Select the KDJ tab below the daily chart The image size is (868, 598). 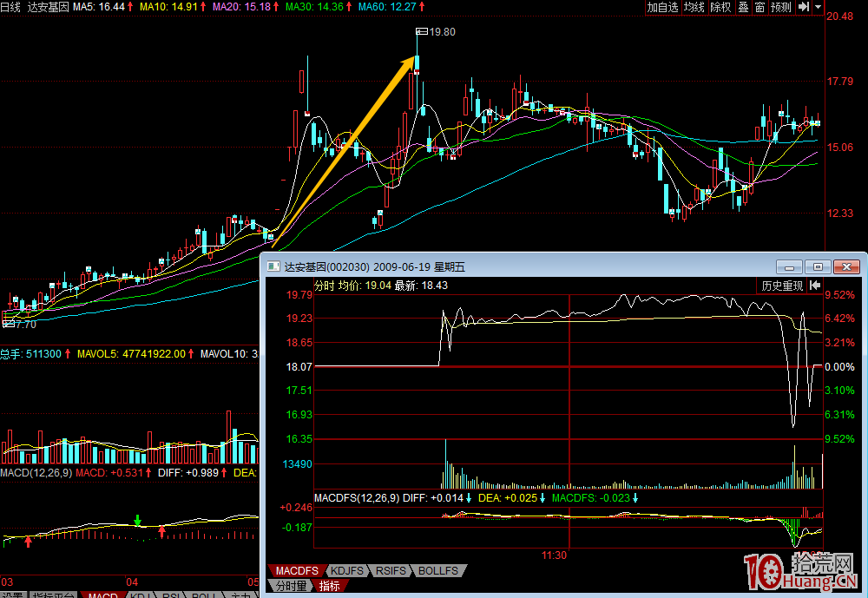[141, 595]
